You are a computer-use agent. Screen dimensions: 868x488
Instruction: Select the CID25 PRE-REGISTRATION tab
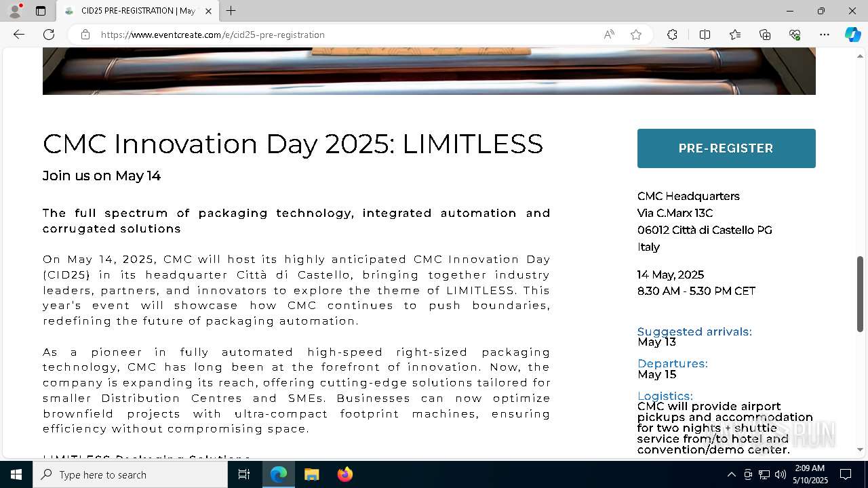coord(138,11)
